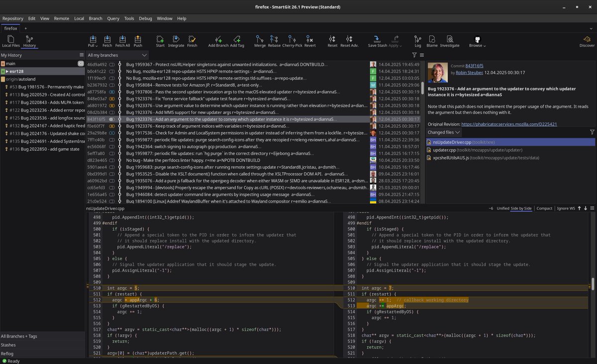Click the commit list filter funnel icon

[414, 55]
